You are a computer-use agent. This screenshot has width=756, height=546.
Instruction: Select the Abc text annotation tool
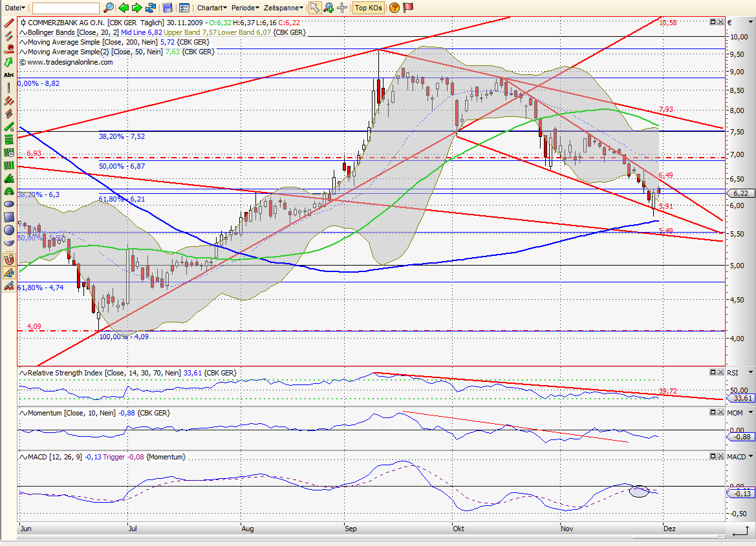pyautogui.click(x=8, y=75)
